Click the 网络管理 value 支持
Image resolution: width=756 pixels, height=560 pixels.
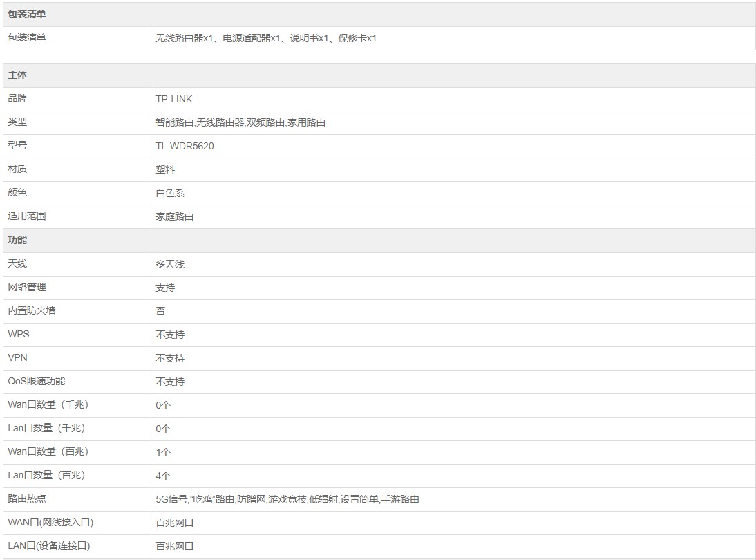pos(165,288)
